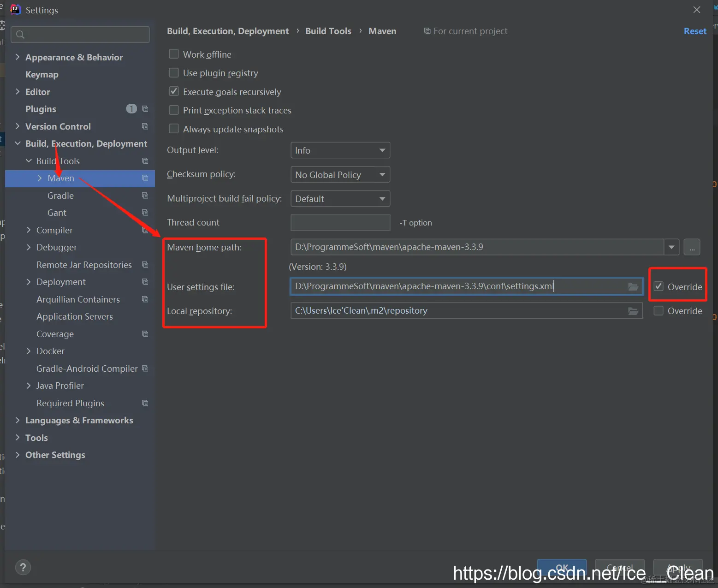718x588 pixels.
Task: Click Build Tools breadcrumb
Action: point(328,31)
